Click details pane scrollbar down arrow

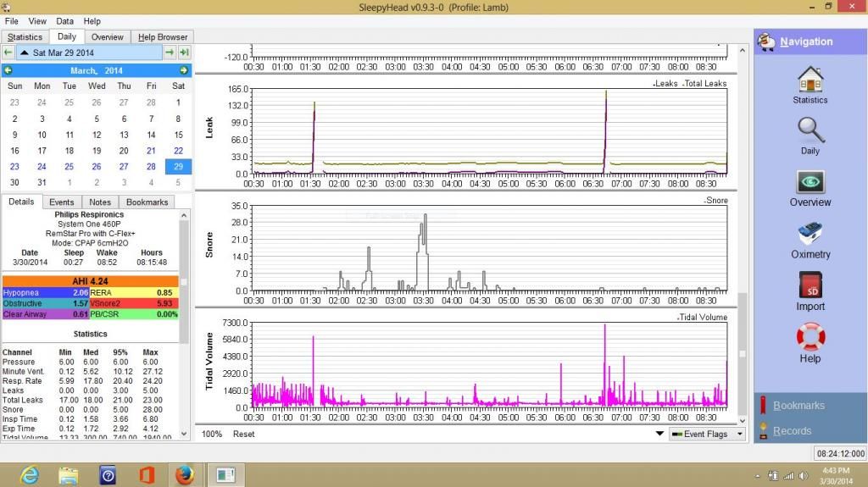pyautogui.click(x=184, y=434)
